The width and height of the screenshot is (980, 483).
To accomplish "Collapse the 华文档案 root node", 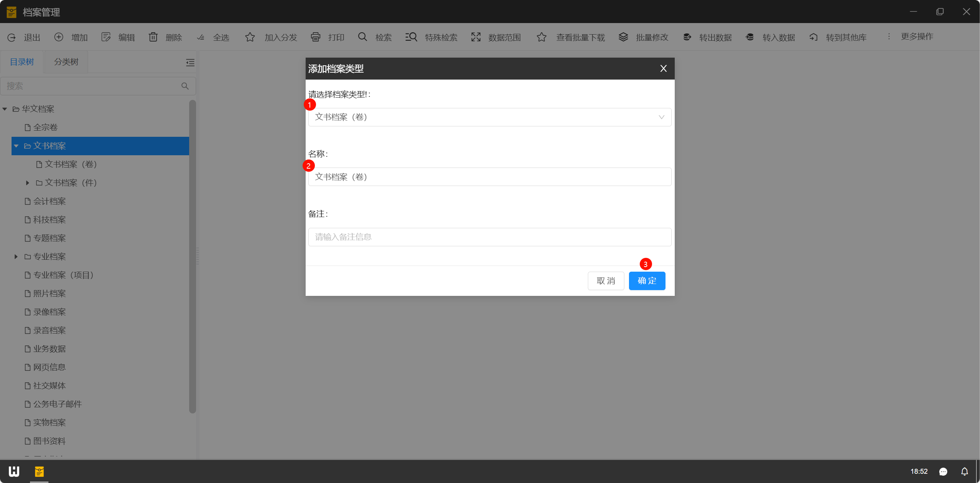I will (5, 109).
